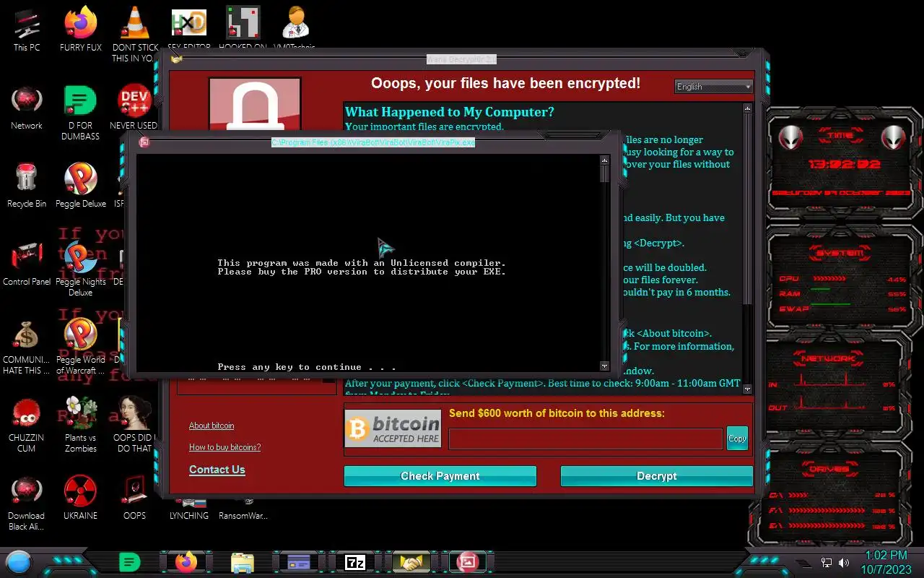Open File Explorer from the taskbar
924x578 pixels.
(243, 561)
